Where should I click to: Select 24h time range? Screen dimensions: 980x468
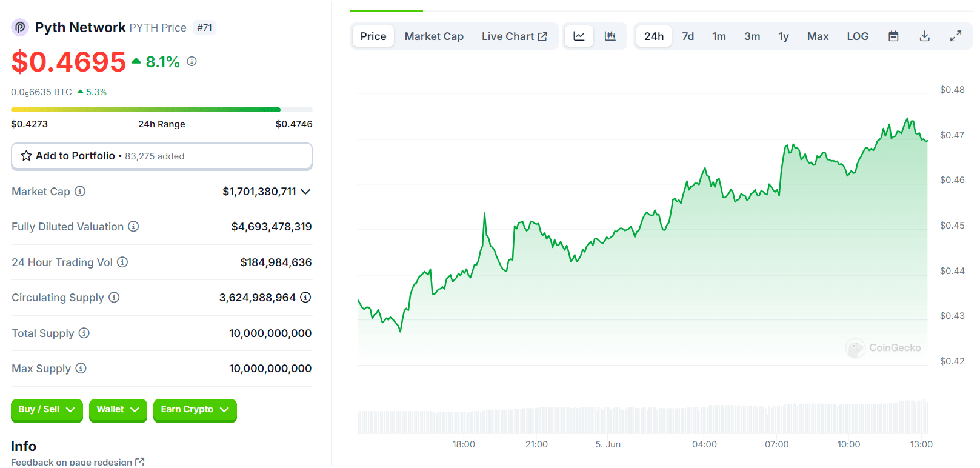click(x=654, y=36)
